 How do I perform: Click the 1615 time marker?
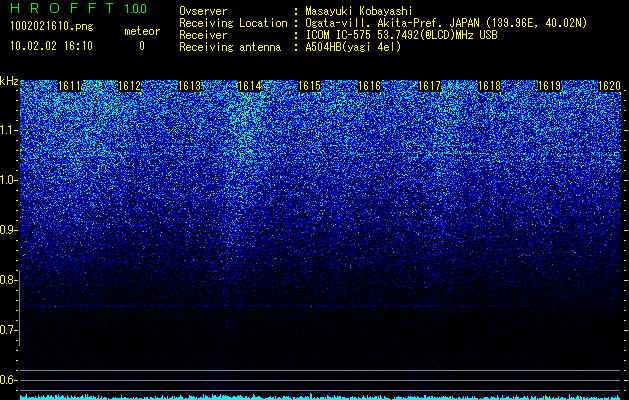(310, 86)
